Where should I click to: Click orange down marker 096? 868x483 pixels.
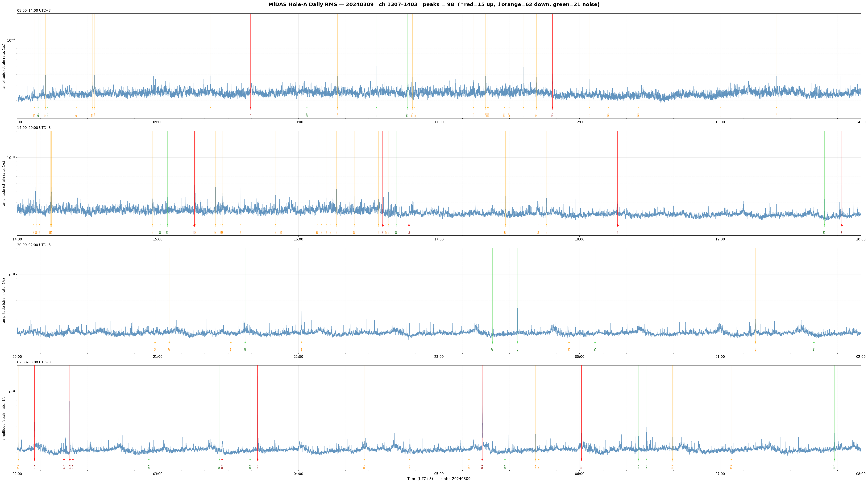tap(731, 459)
